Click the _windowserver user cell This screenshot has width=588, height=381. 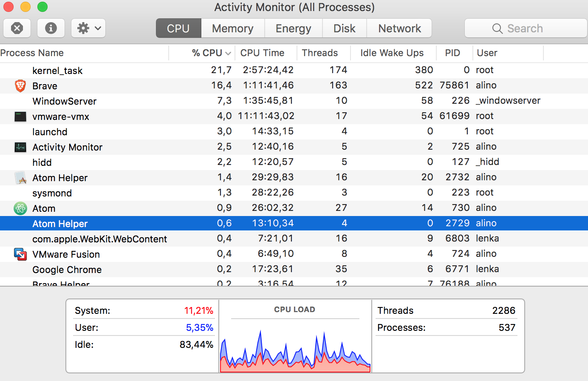508,101
